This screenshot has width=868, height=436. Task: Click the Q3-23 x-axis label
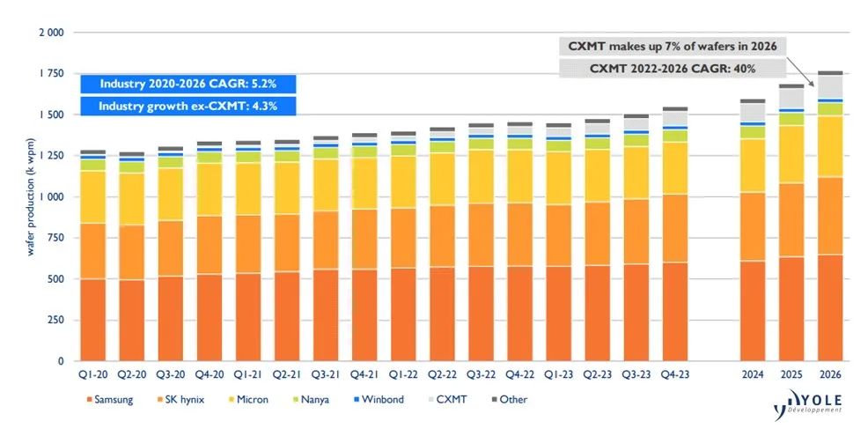pos(636,374)
